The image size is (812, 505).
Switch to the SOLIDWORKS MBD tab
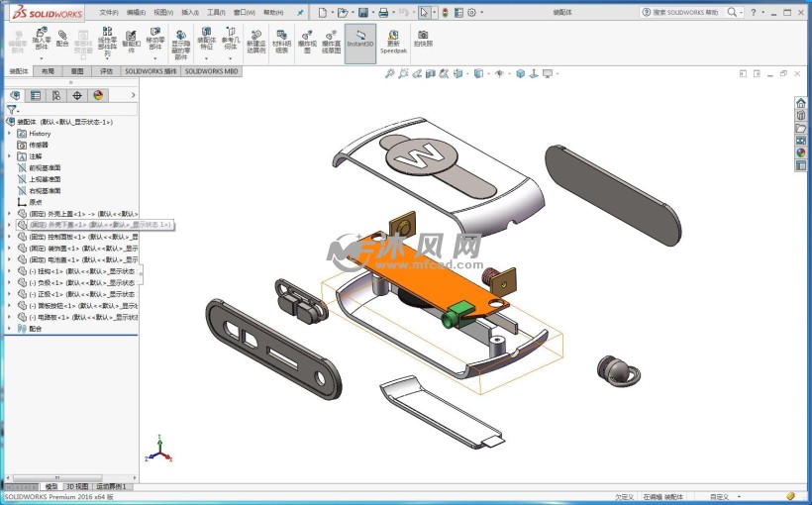tap(211, 71)
